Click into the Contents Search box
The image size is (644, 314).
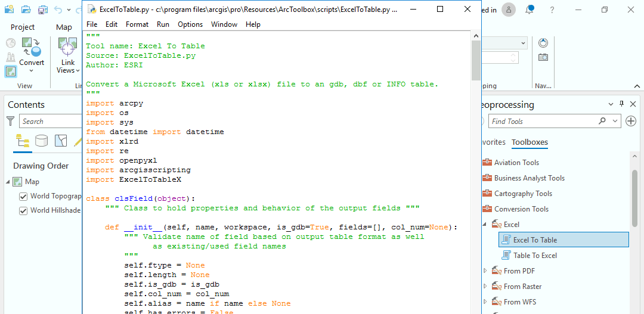coord(51,122)
